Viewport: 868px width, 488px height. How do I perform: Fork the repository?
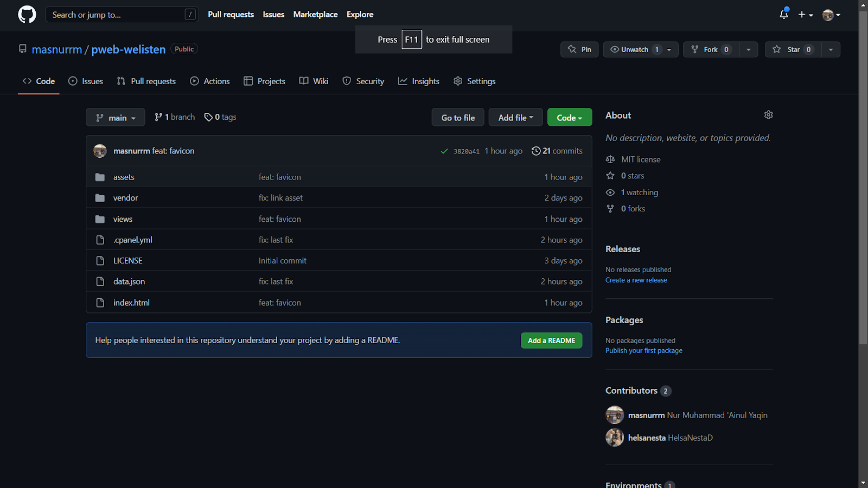pos(712,49)
